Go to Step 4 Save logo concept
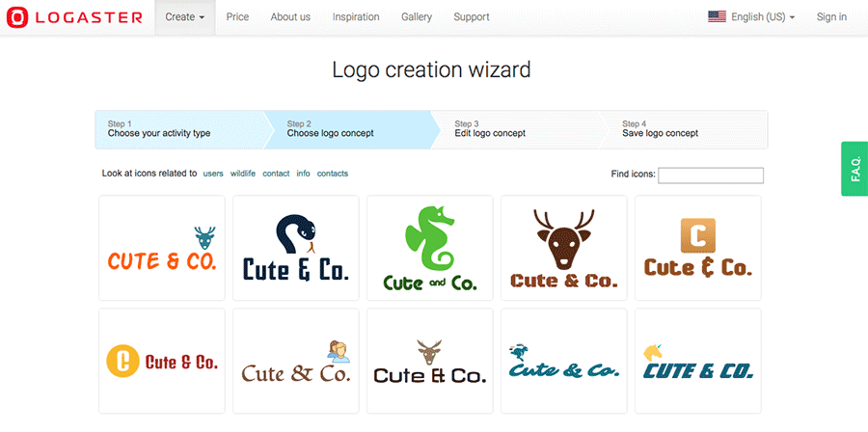 [x=683, y=129]
